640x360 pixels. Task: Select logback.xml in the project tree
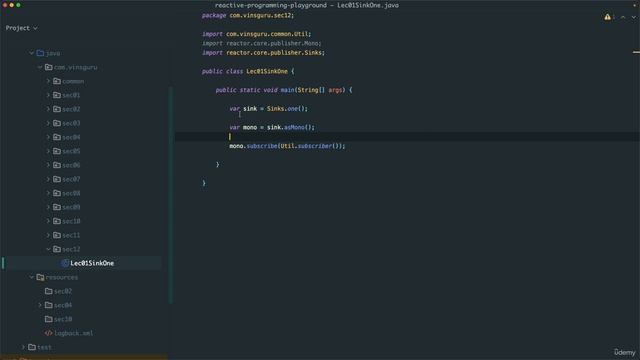[73, 333]
